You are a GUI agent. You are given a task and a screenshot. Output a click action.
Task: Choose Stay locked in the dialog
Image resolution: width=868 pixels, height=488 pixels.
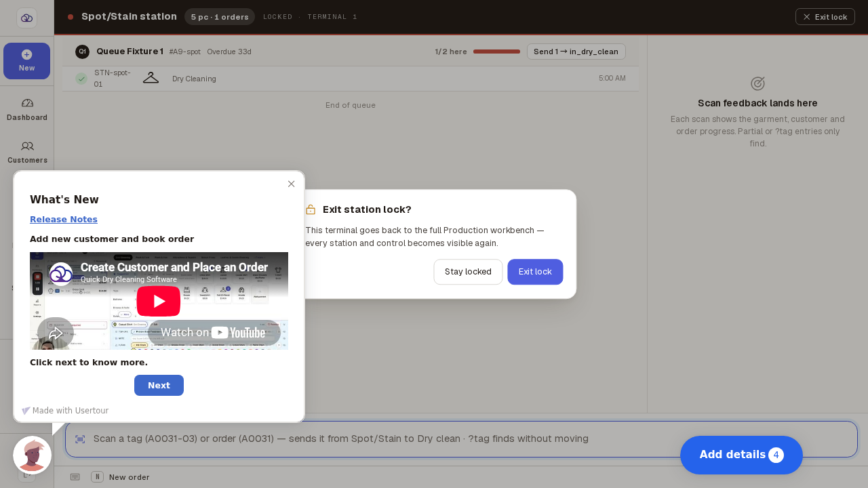468,272
